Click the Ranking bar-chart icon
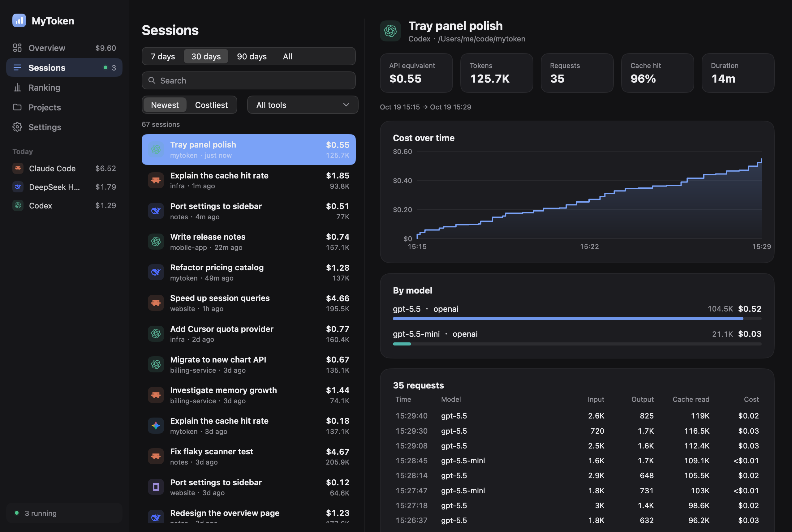Screen dimensions: 792x532 (17, 88)
